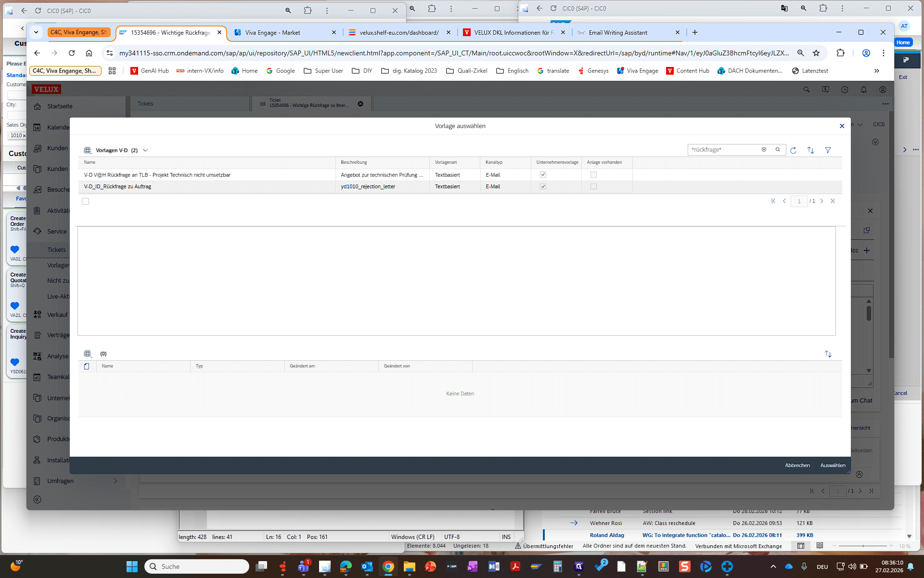Open SAP global search icon
This screenshot has width=924, height=578.
tap(807, 90)
